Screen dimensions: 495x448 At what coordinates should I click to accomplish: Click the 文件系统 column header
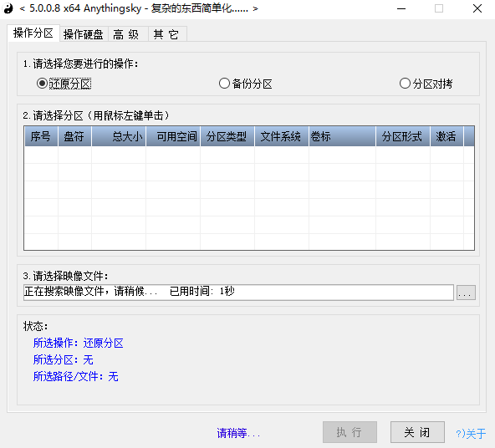click(282, 136)
